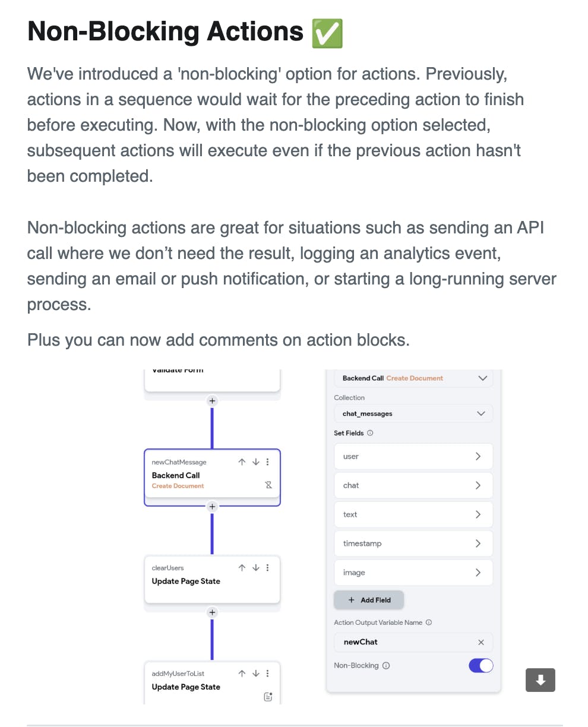This screenshot has height=727, width=588.
Task: Click info icon next to Set Fields
Action: (x=370, y=433)
